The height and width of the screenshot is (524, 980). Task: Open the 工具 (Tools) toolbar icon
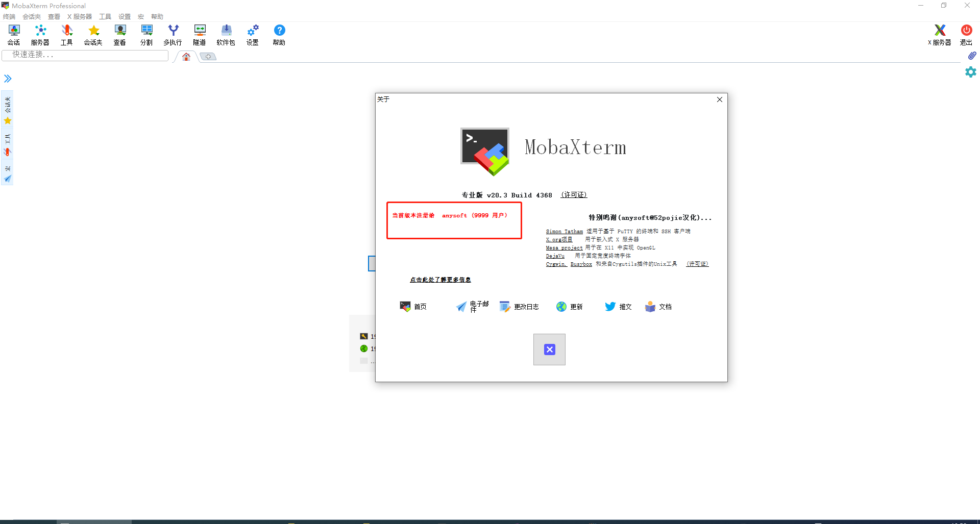[x=67, y=35]
